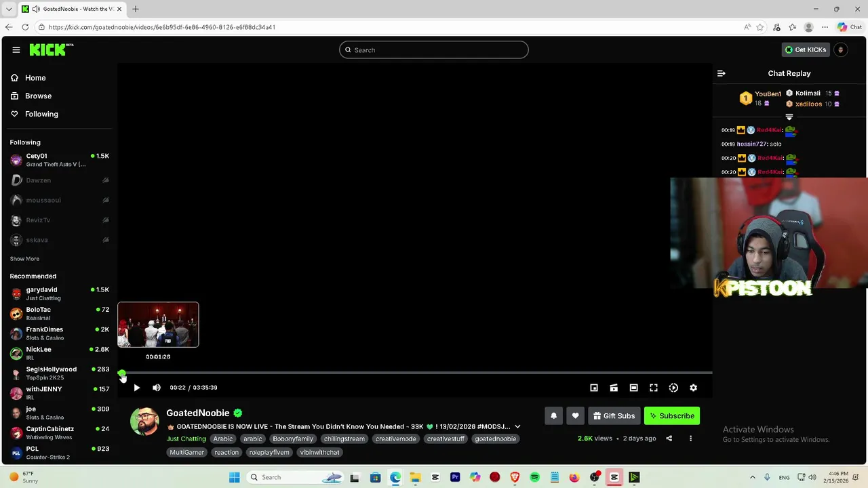This screenshot has height=488, width=868.
Task: Open the browser tab search dropdown
Action: (x=9, y=9)
